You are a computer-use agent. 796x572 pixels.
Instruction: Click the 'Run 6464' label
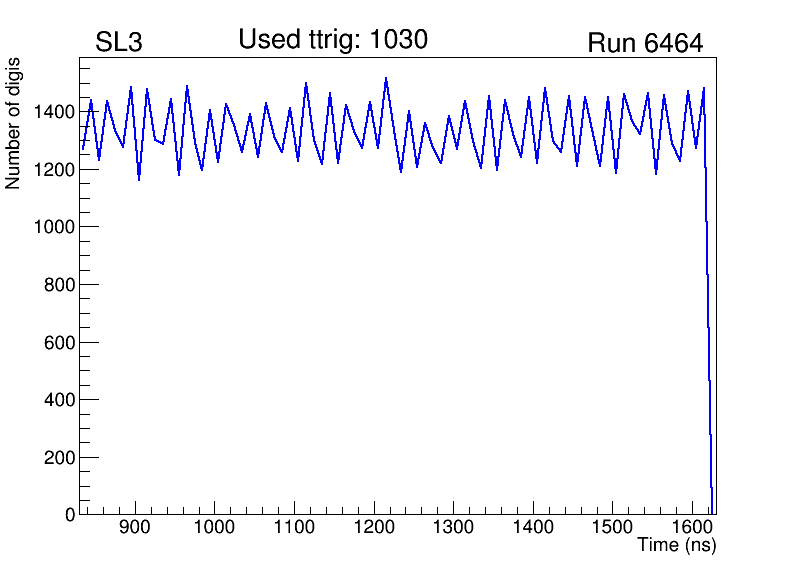(644, 43)
